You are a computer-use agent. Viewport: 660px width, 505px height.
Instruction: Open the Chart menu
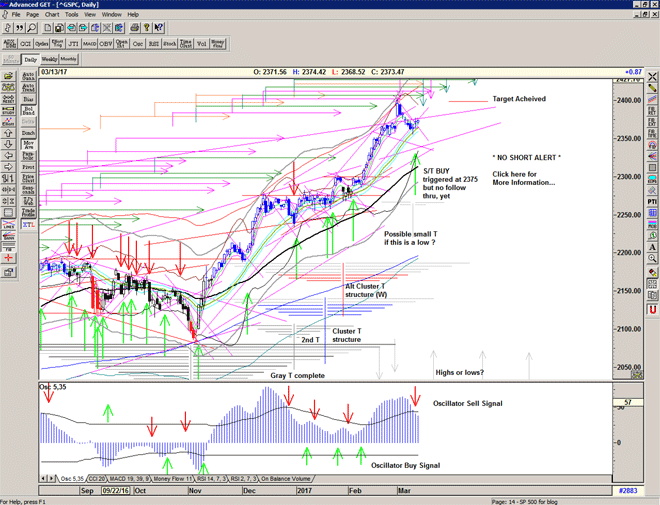click(x=50, y=15)
